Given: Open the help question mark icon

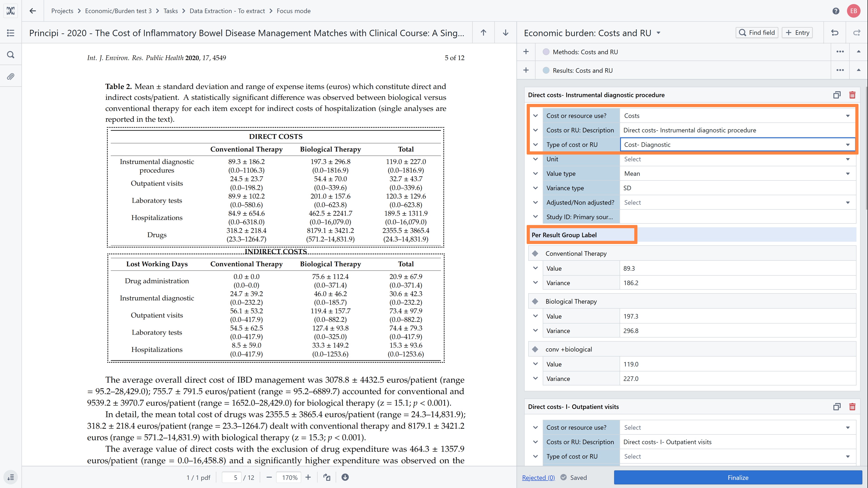Looking at the screenshot, I should coord(836,11).
